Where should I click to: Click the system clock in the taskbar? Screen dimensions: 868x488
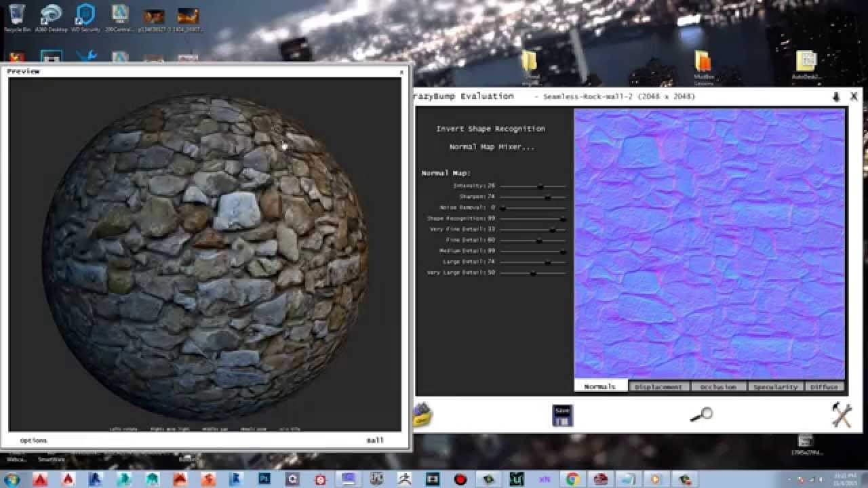click(846, 479)
